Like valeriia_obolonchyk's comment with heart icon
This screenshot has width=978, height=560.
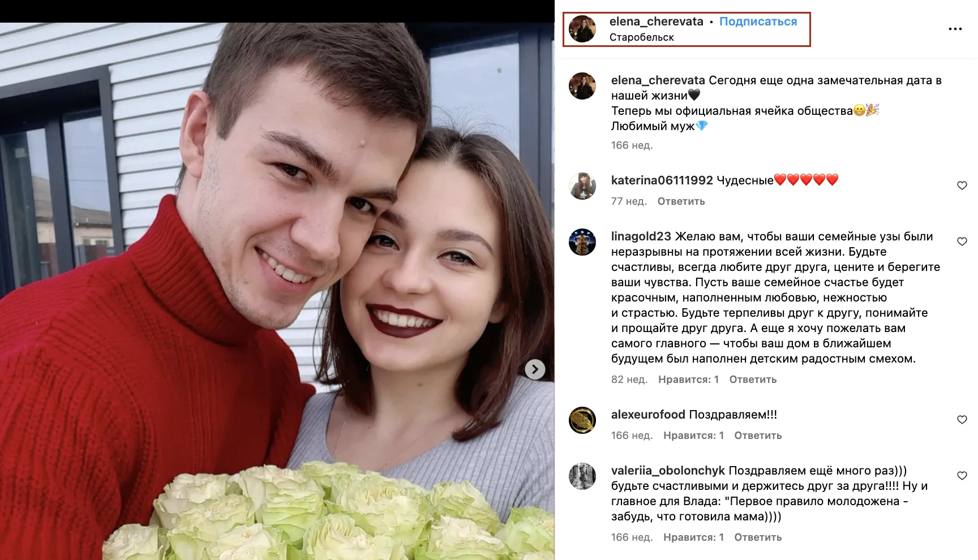[962, 476]
